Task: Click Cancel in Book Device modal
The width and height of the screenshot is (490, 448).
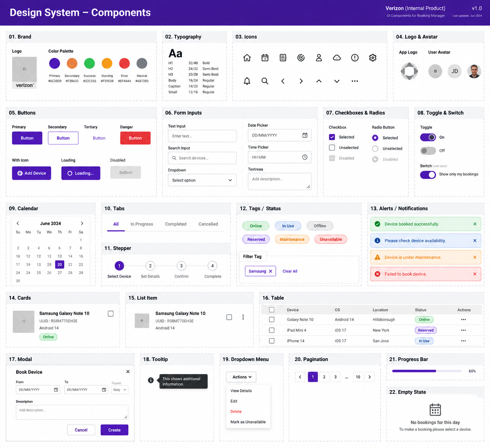Action: point(81,430)
